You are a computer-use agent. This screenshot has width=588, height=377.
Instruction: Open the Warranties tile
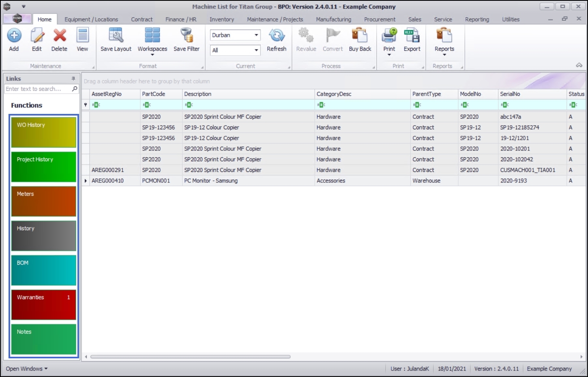pos(44,304)
